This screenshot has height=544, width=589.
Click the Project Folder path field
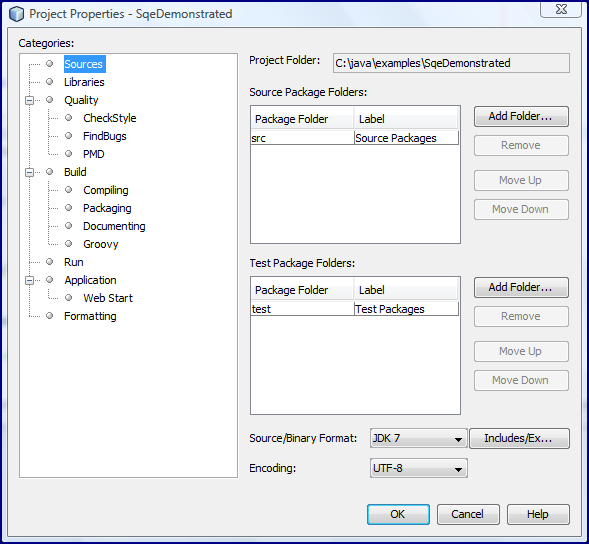(x=451, y=63)
